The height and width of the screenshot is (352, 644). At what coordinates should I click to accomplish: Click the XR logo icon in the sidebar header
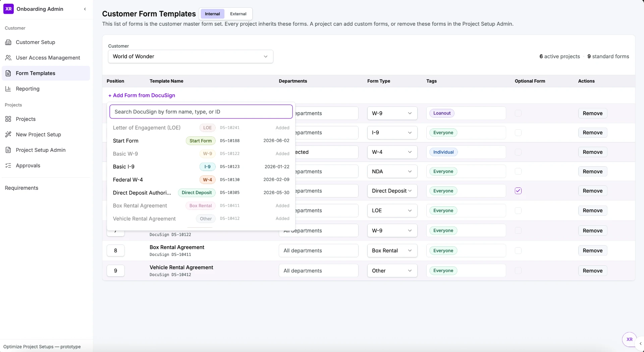[8, 9]
